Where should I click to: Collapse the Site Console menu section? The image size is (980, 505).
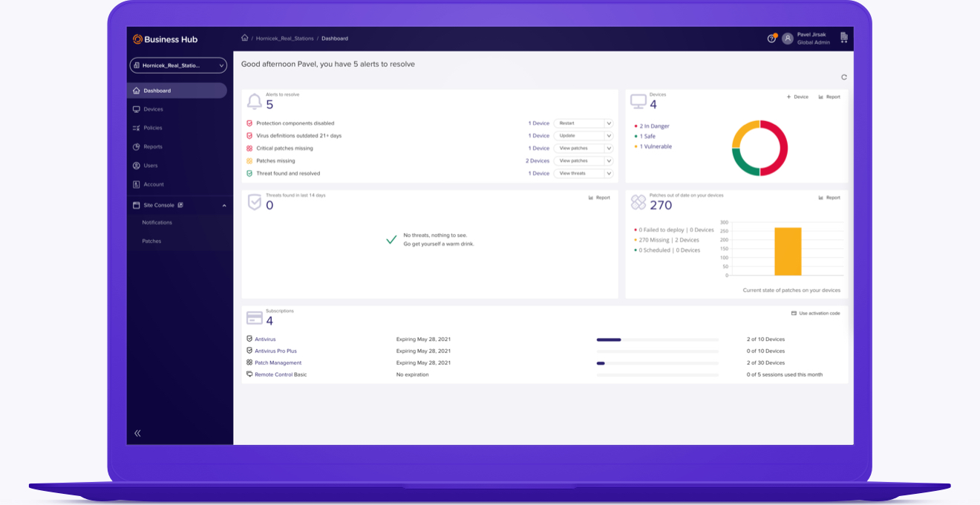click(224, 206)
